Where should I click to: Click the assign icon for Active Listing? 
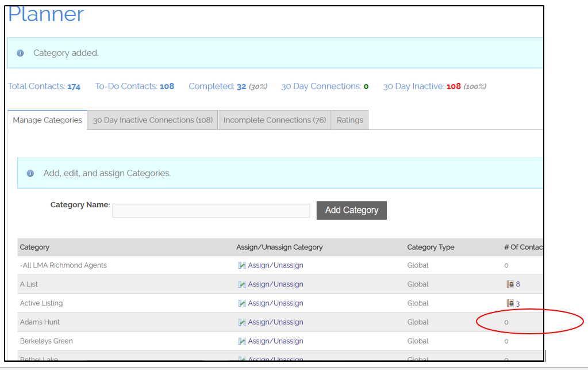click(x=242, y=303)
